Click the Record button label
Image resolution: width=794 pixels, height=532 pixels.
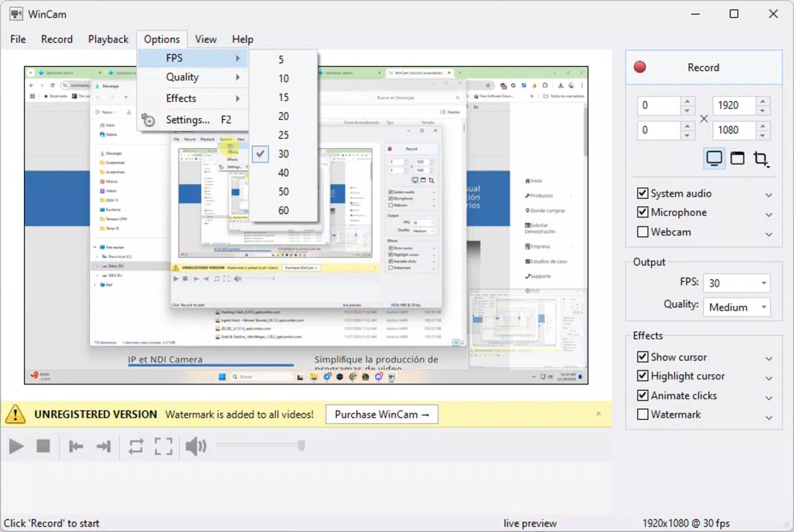pyautogui.click(x=703, y=67)
